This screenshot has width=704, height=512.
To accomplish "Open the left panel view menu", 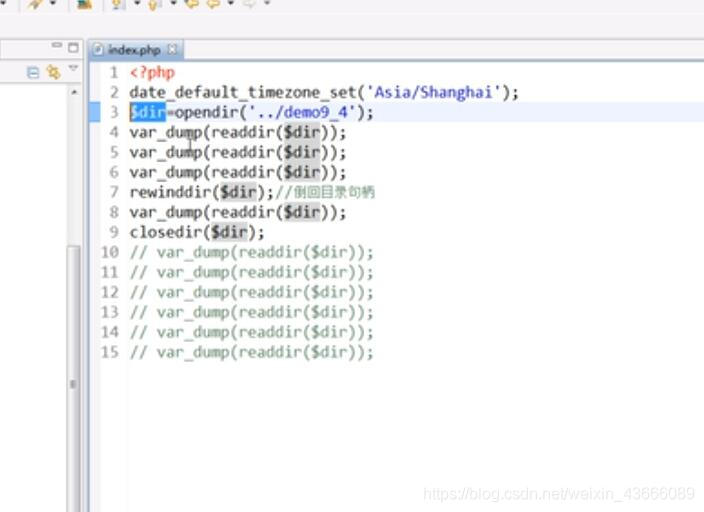I will point(73,68).
